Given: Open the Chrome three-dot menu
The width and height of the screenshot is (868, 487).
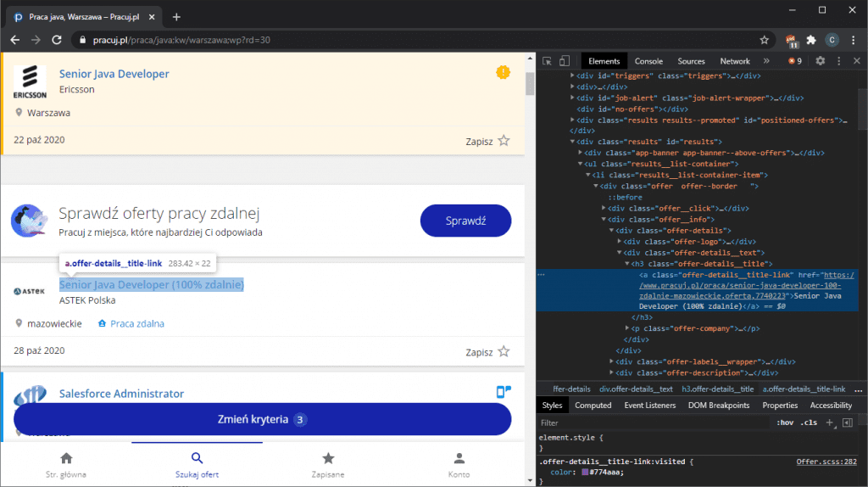Looking at the screenshot, I should pos(853,40).
